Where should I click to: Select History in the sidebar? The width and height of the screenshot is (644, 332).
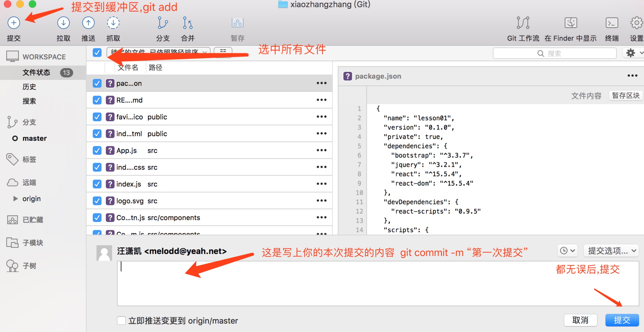[x=29, y=87]
